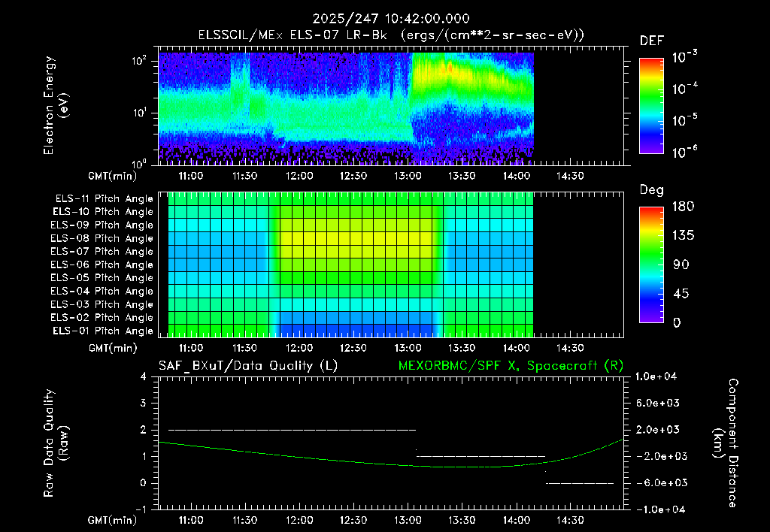The height and width of the screenshot is (532, 770).
Task: Click the DEF color bar legend
Action: click(x=652, y=105)
